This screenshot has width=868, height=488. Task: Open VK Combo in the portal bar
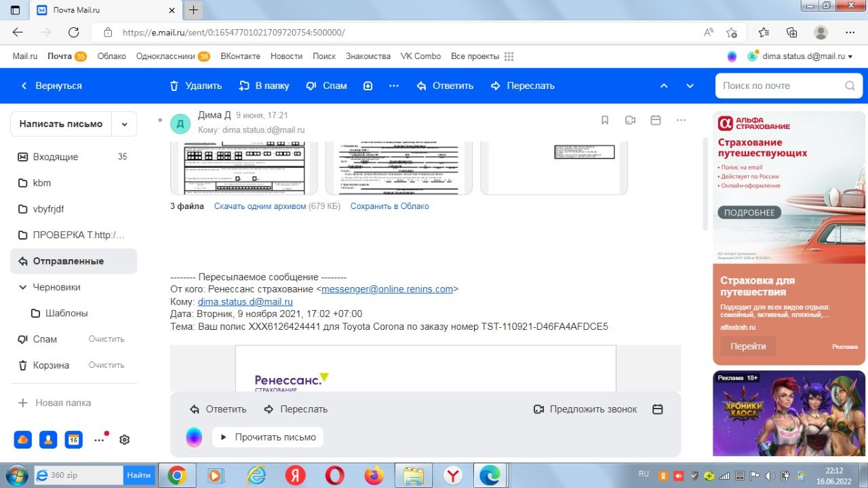[420, 56]
